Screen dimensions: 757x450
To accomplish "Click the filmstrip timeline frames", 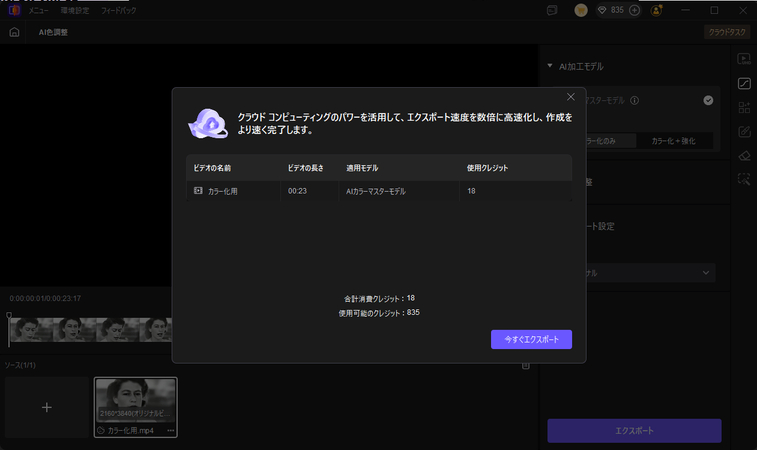I will click(91, 330).
